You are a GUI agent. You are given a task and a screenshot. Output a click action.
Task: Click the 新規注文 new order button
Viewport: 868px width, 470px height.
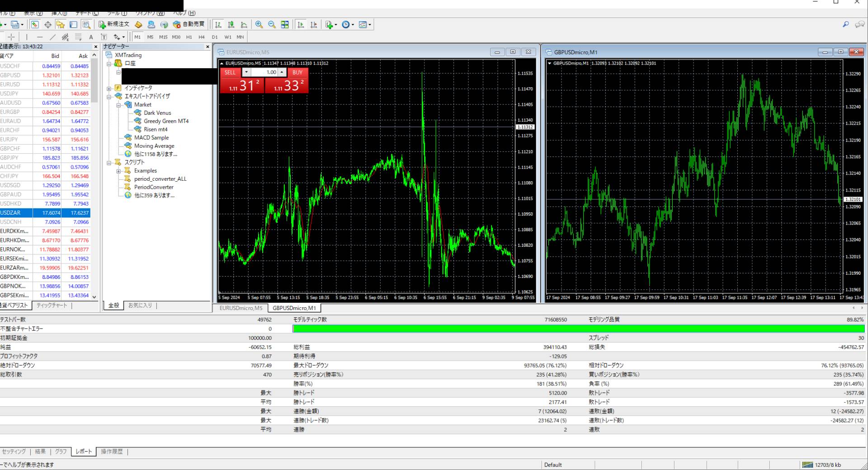click(x=114, y=24)
